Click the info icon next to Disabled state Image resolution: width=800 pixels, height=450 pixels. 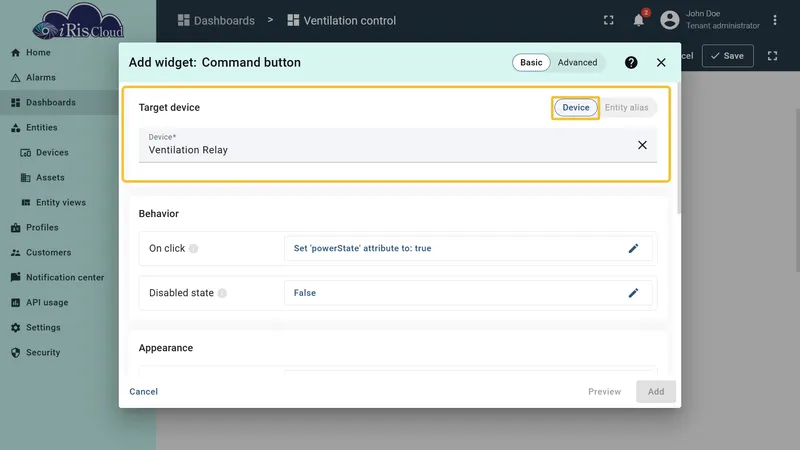(x=222, y=293)
